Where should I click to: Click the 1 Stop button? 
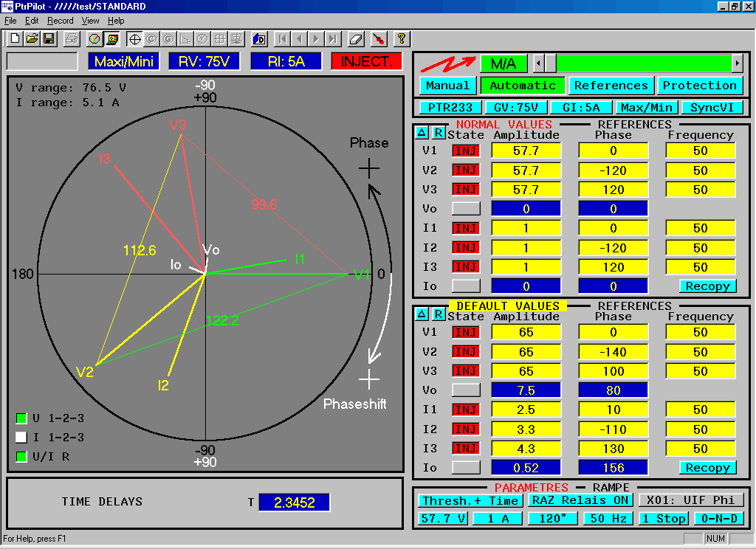664,519
